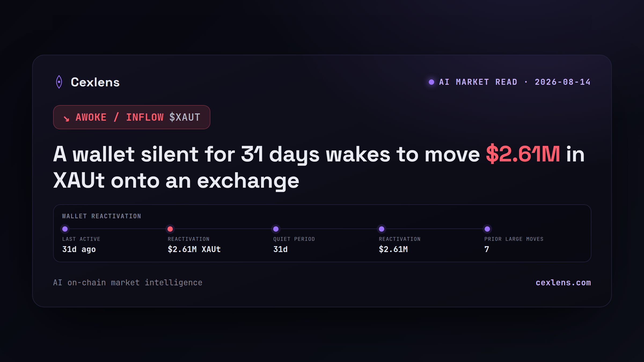Select the second Reactivation purple dot
The height and width of the screenshot is (362, 644).
coord(382,229)
